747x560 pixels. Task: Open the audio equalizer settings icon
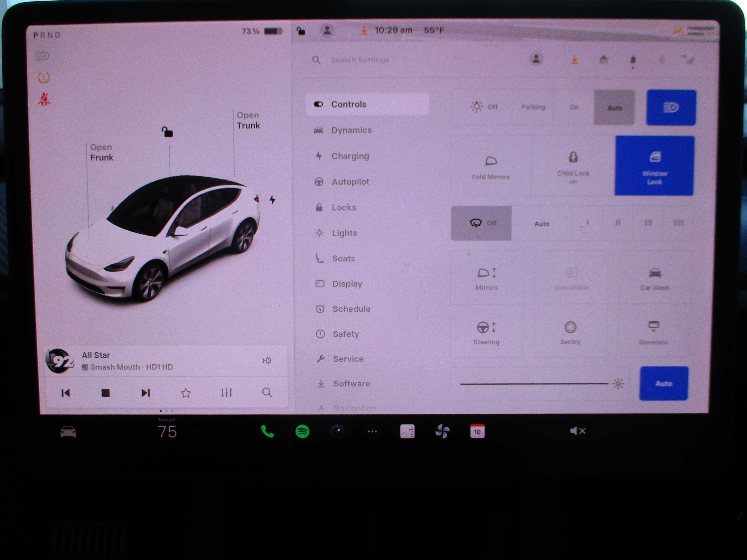pyautogui.click(x=226, y=393)
